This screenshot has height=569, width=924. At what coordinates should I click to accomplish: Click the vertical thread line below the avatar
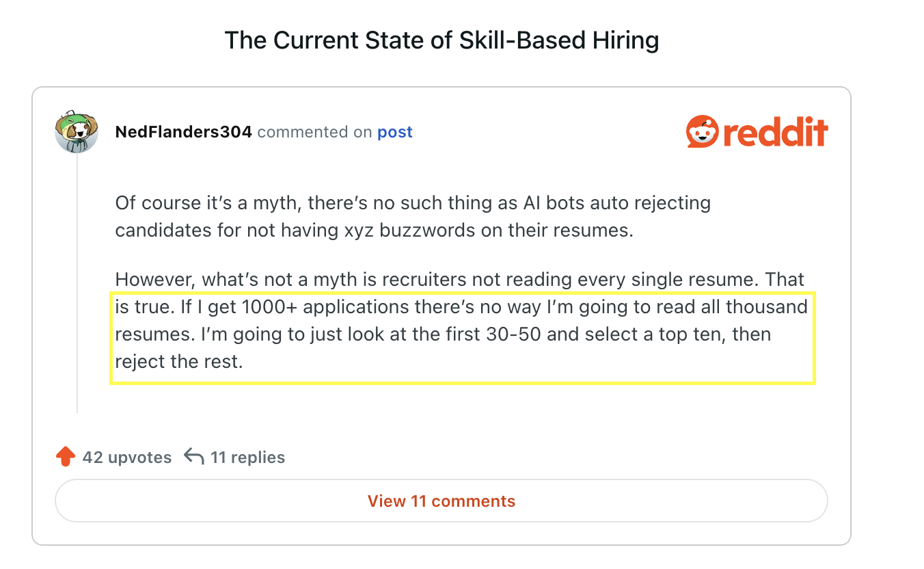point(77,287)
